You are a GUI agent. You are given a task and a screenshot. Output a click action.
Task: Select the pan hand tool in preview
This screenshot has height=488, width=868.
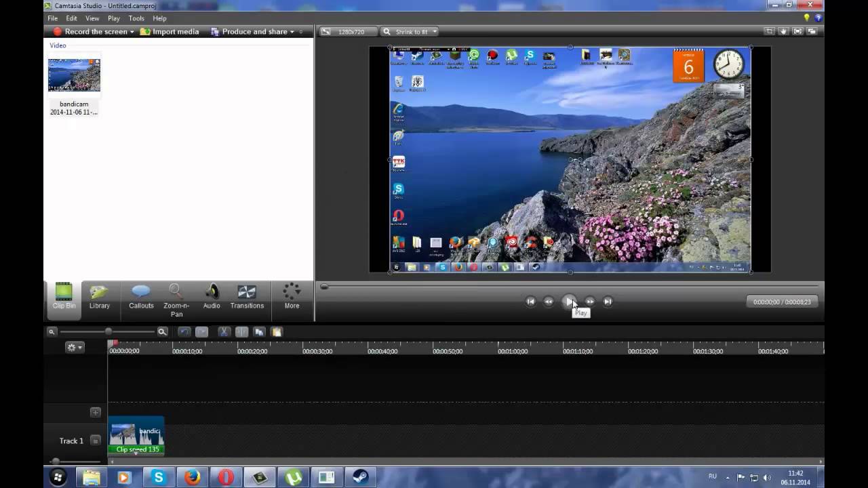click(x=783, y=31)
